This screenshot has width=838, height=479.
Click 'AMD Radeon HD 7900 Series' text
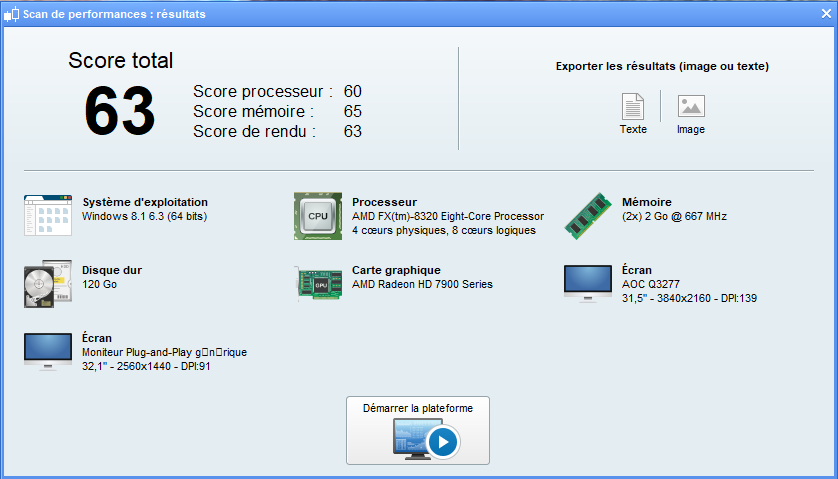click(422, 284)
